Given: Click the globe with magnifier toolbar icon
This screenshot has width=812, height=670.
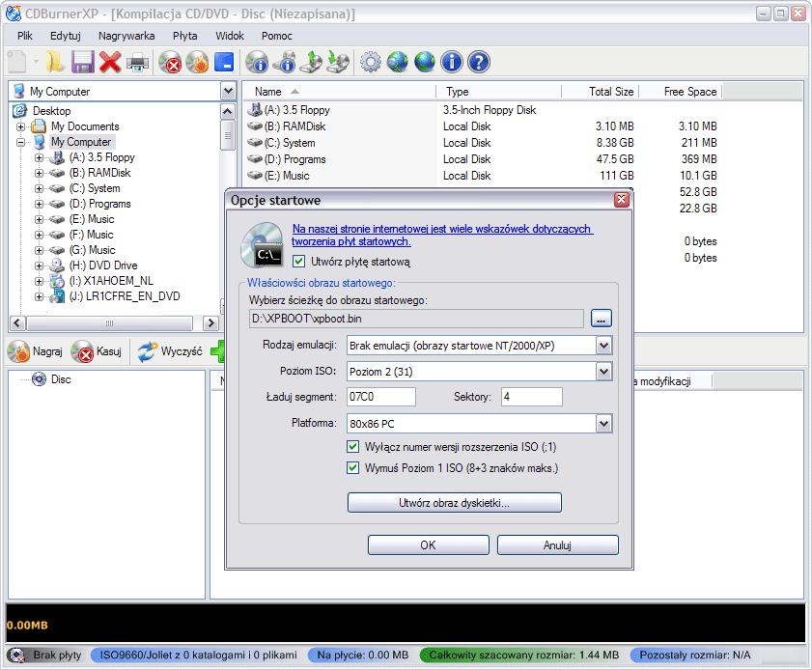Looking at the screenshot, I should [398, 62].
